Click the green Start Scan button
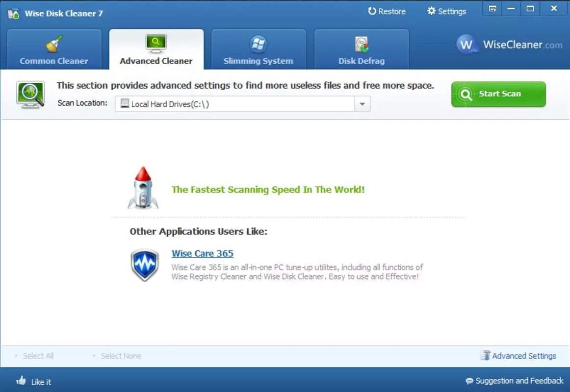 pos(498,94)
